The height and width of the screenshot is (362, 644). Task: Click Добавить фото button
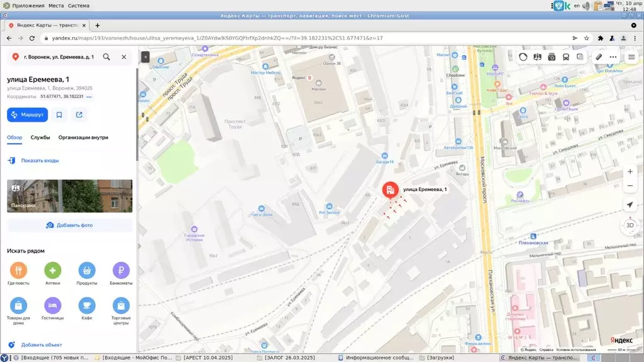(70, 226)
